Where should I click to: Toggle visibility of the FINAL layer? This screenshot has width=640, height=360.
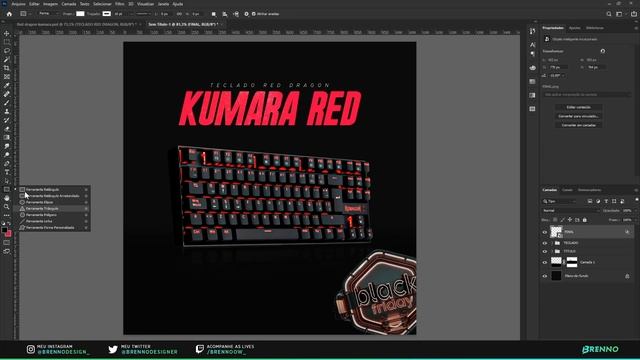click(544, 232)
